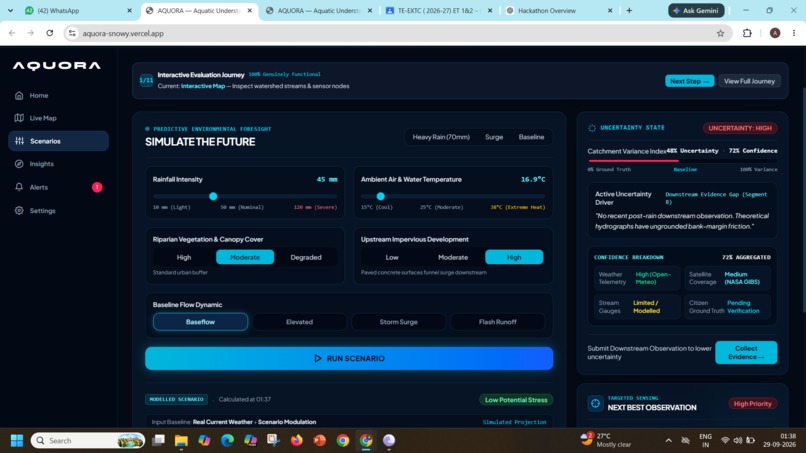This screenshot has height=453, width=806.
Task: Open the weather widget showing 27°C
Action: pyautogui.click(x=606, y=440)
